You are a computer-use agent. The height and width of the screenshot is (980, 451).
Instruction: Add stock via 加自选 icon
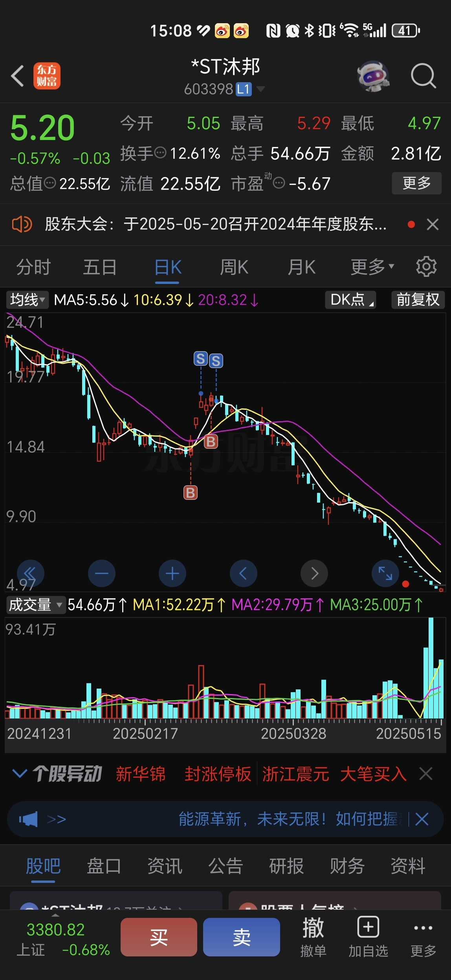point(368,938)
